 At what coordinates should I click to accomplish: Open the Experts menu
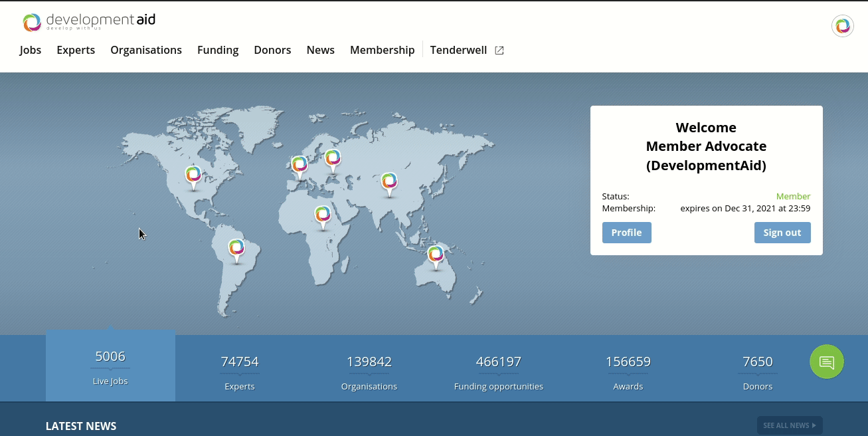pyautogui.click(x=76, y=50)
